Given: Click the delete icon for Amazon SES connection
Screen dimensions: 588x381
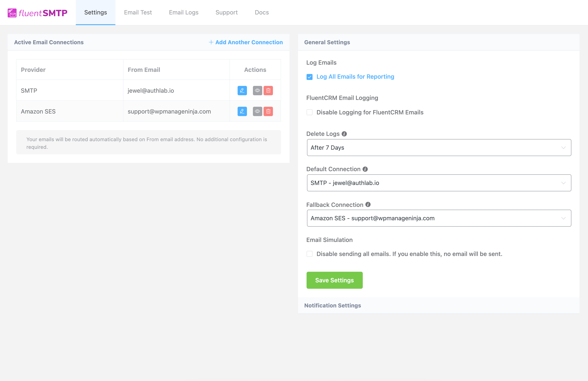Looking at the screenshot, I should [x=268, y=111].
